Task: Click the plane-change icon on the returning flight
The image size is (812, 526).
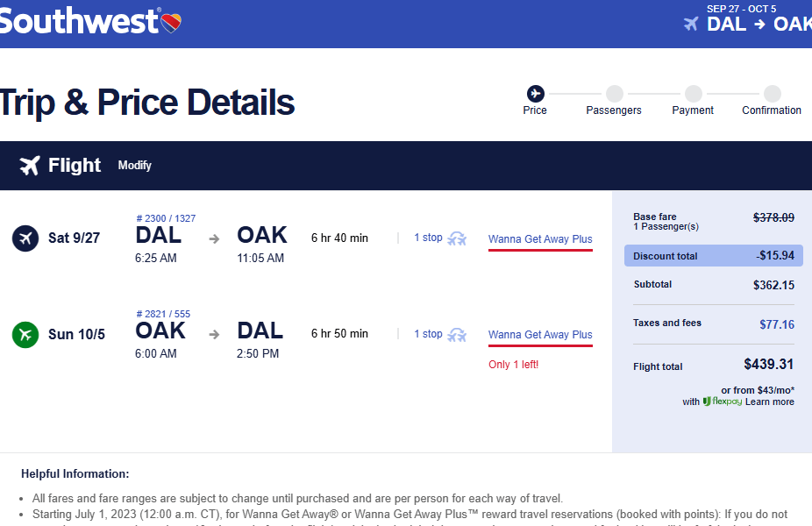Action: 457,335
